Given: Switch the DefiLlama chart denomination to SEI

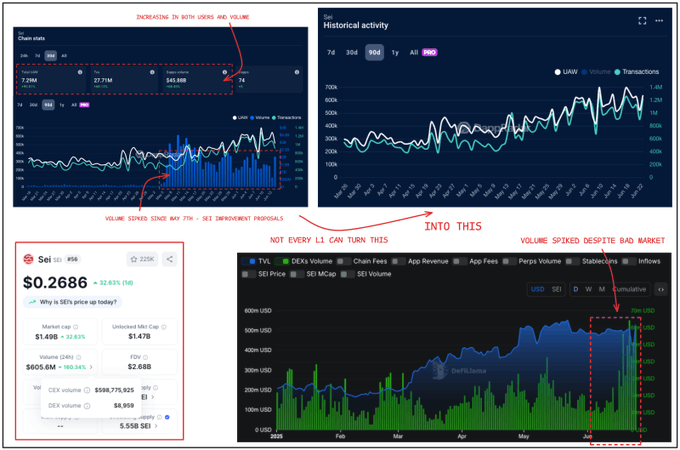Looking at the screenshot, I should 556,289.
